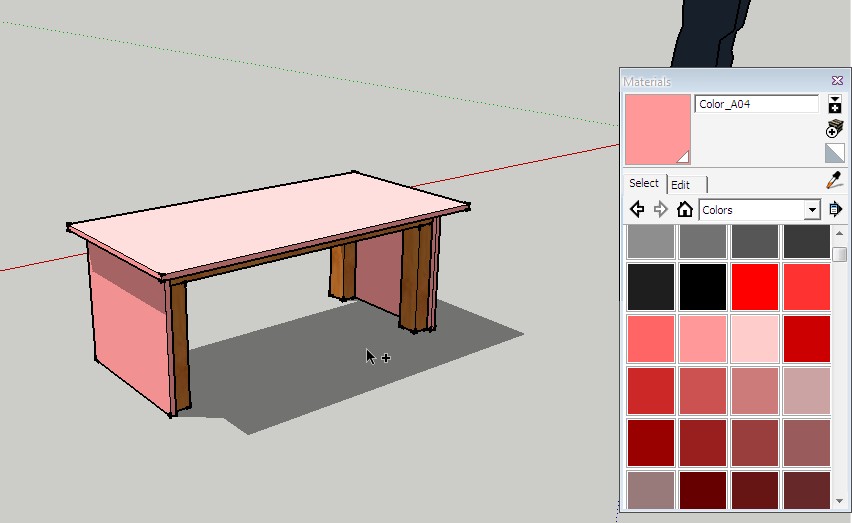Click the Create Material icon
The height and width of the screenshot is (523, 852).
(x=835, y=129)
